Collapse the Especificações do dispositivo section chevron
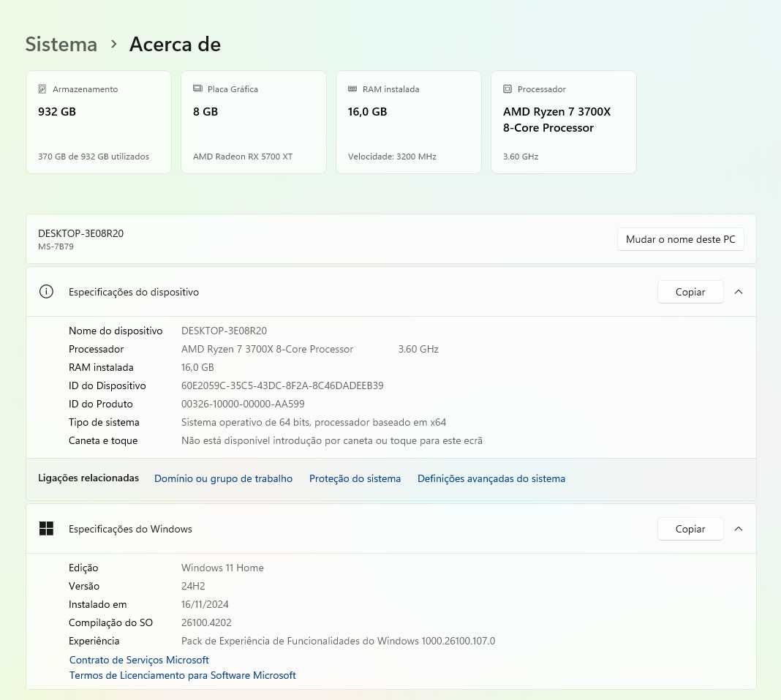The width and height of the screenshot is (781, 700). 739,292
